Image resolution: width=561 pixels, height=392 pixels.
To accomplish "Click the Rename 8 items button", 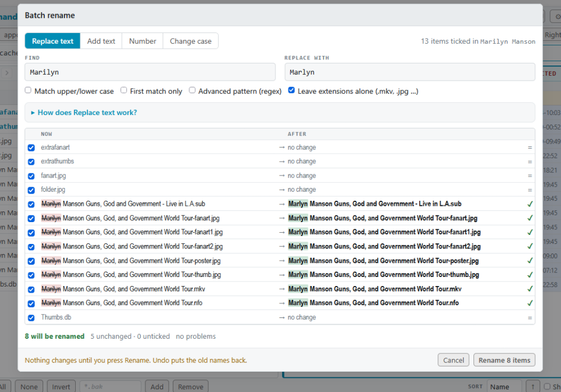I will tap(504, 360).
